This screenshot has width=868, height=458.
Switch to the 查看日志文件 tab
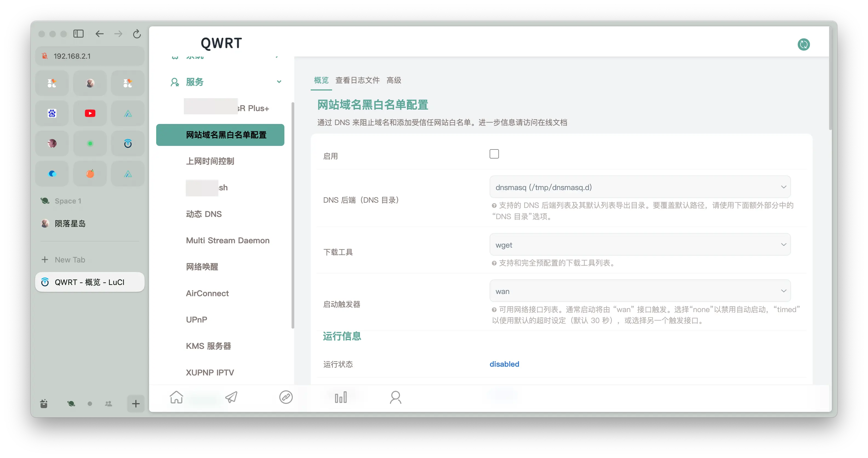click(x=358, y=80)
